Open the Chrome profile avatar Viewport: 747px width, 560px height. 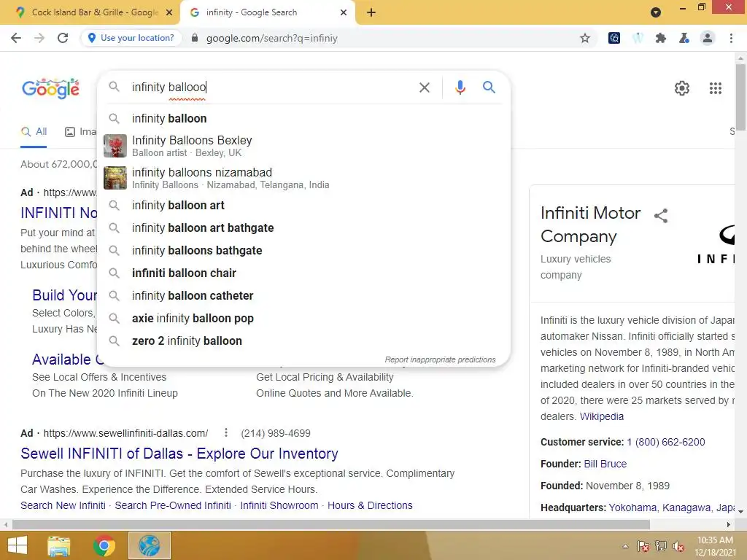click(x=708, y=38)
